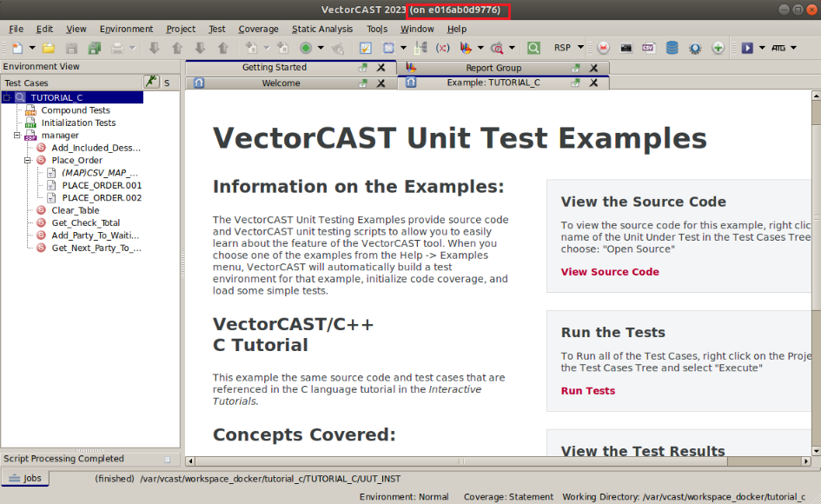The image size is (821, 504).
Task: Click the (x) parameter toolbar icon
Action: click(x=442, y=48)
